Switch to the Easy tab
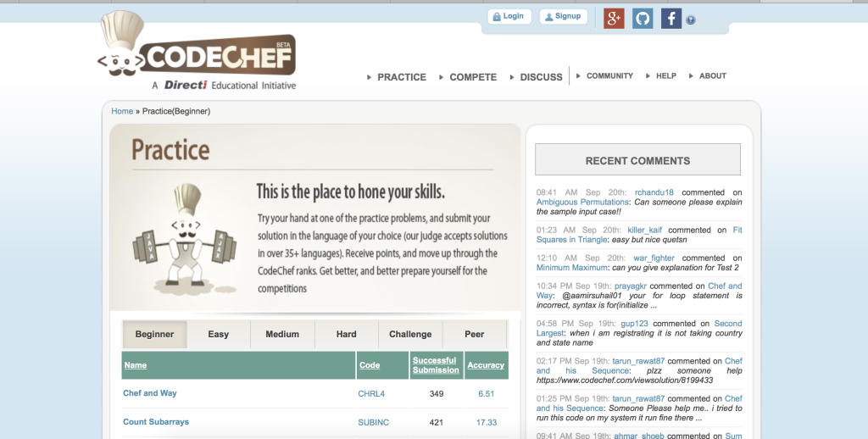Viewport: 868px width, 439px height. [218, 335]
